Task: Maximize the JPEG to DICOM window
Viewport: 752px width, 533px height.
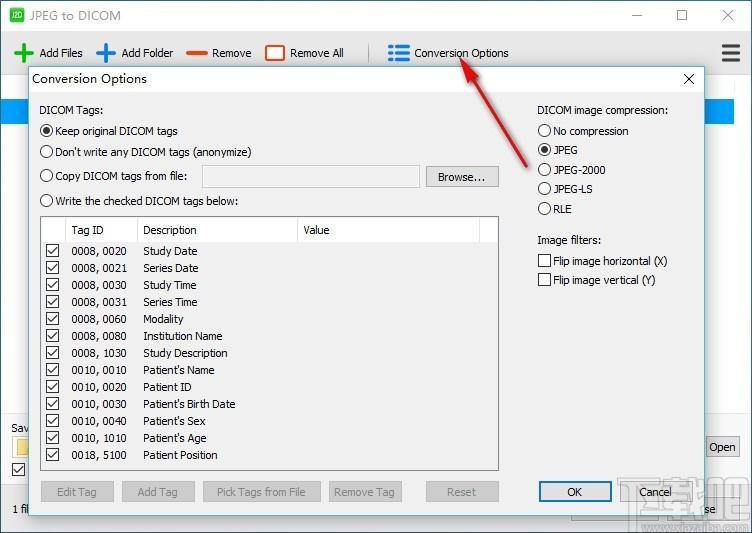Action: 682,15
